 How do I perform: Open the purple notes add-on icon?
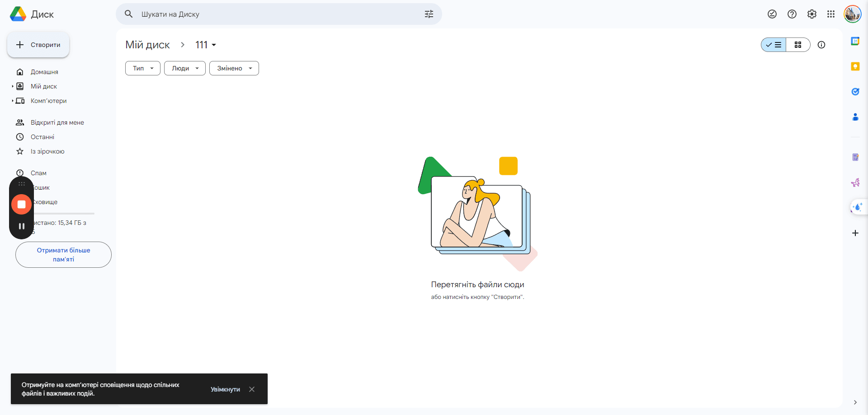coord(855,157)
